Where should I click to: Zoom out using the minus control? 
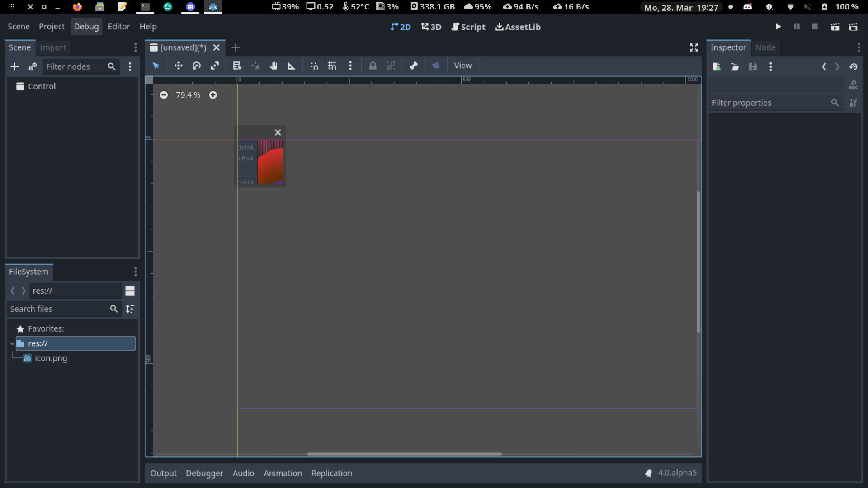point(164,95)
